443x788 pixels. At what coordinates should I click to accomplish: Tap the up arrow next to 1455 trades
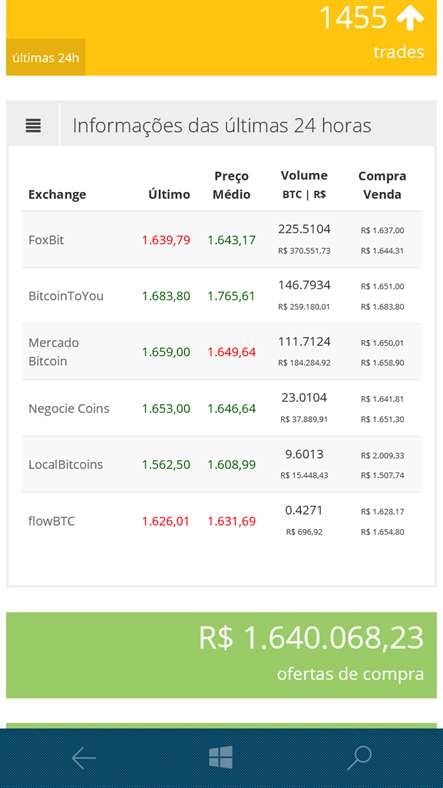[410, 18]
